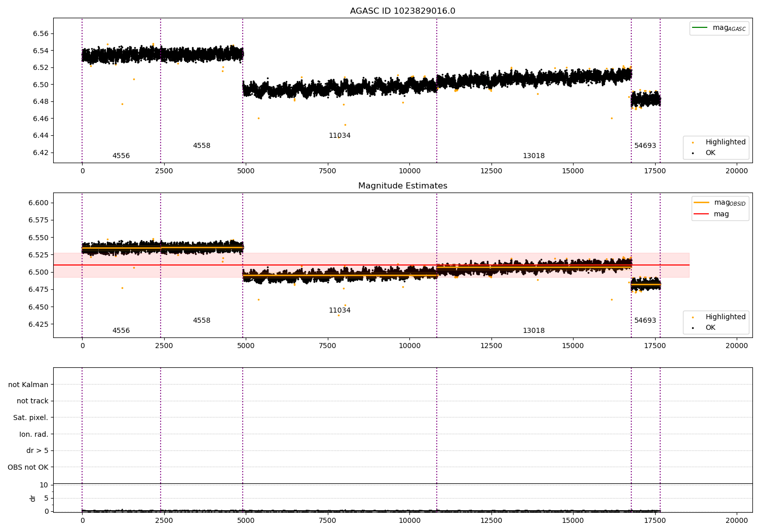Viewport: 760px width, 532px height.
Task: Click the "dr > 5" row label
Action: tap(37, 451)
